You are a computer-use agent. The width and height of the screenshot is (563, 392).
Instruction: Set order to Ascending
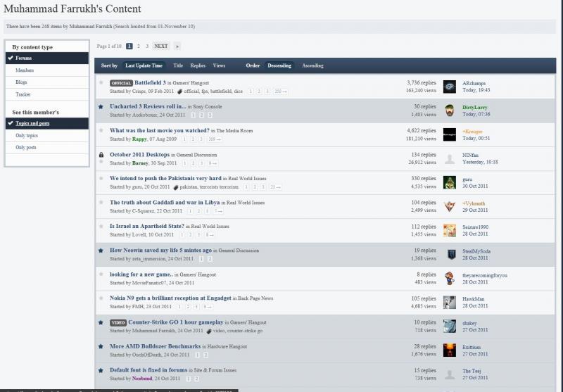click(x=312, y=65)
